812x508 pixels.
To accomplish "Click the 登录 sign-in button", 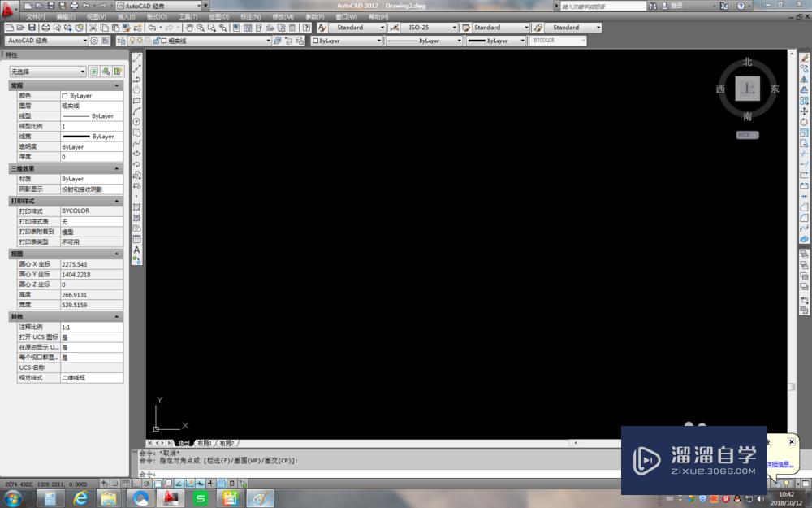I will click(x=676, y=6).
